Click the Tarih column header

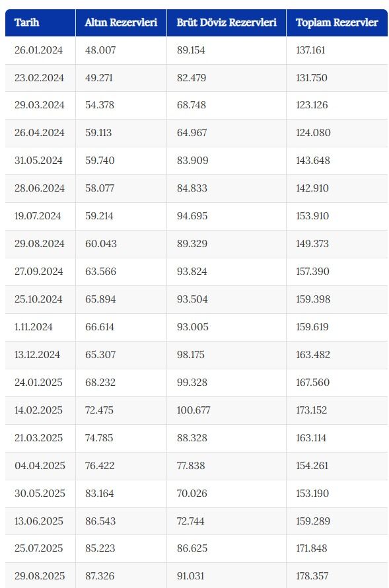point(26,22)
